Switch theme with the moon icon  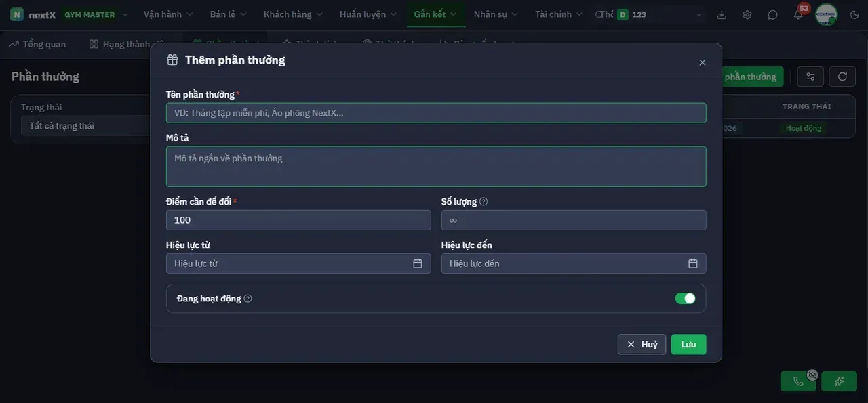click(x=854, y=14)
